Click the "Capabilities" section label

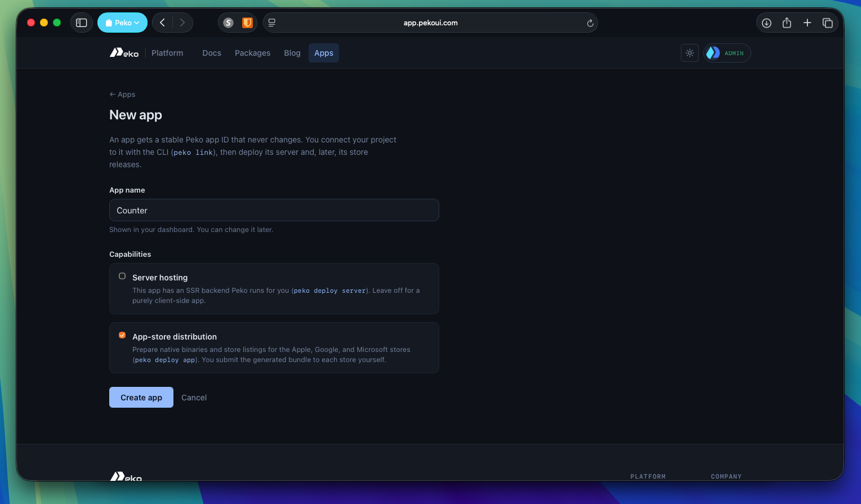tap(130, 255)
